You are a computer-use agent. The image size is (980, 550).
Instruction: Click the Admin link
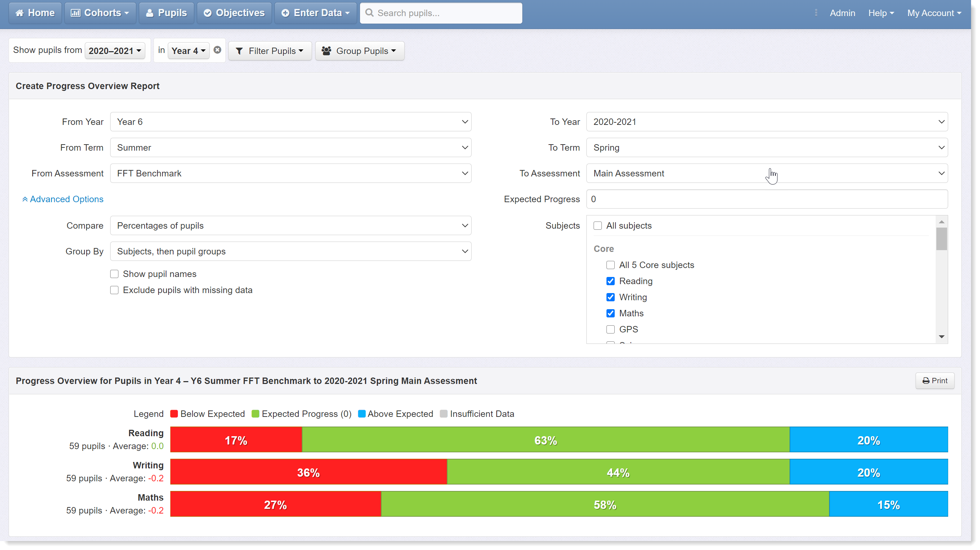point(842,13)
